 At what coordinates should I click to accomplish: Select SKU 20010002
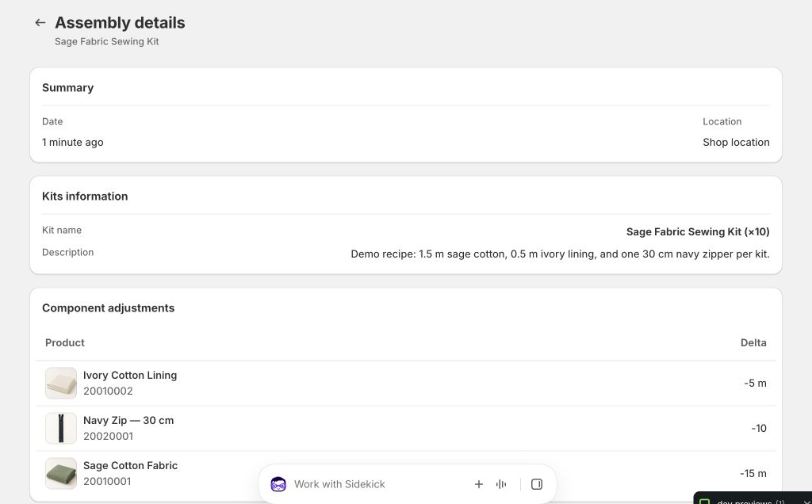tap(108, 391)
